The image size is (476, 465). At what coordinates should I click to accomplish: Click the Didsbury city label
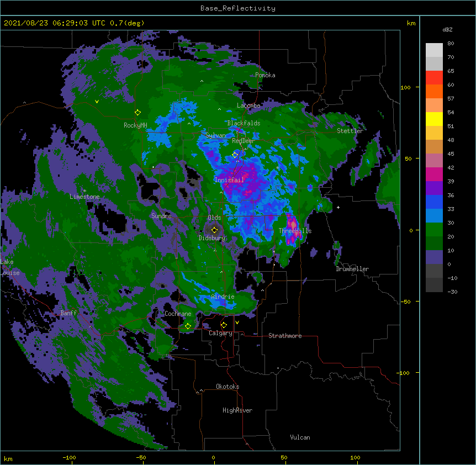click(212, 238)
